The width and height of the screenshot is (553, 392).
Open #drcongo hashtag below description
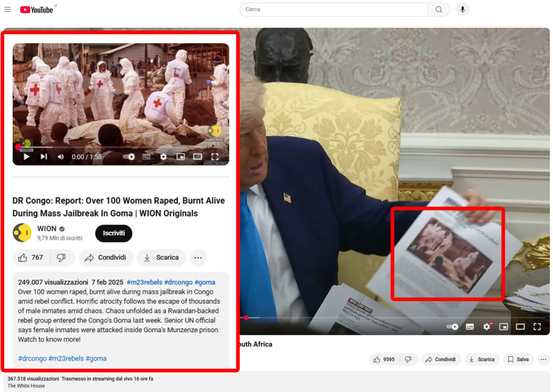point(32,358)
